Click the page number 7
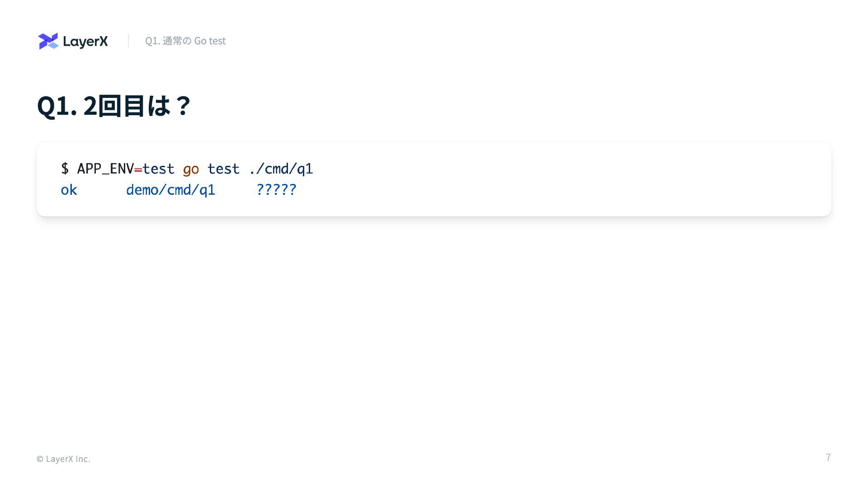 [828, 457]
